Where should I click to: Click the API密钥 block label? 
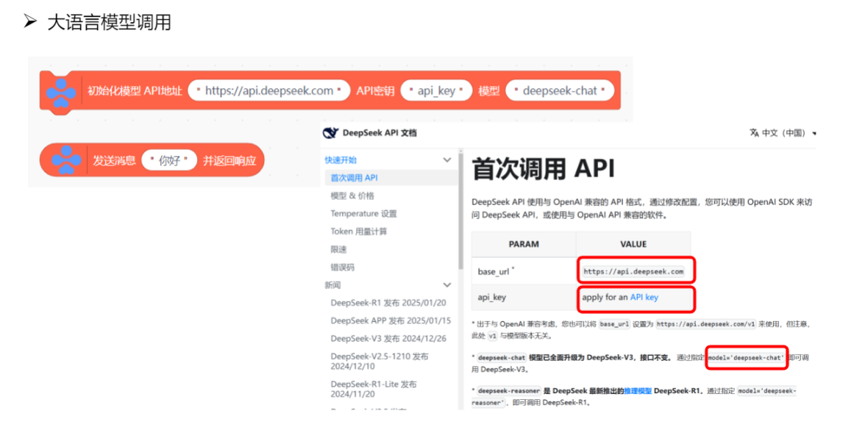click(375, 90)
